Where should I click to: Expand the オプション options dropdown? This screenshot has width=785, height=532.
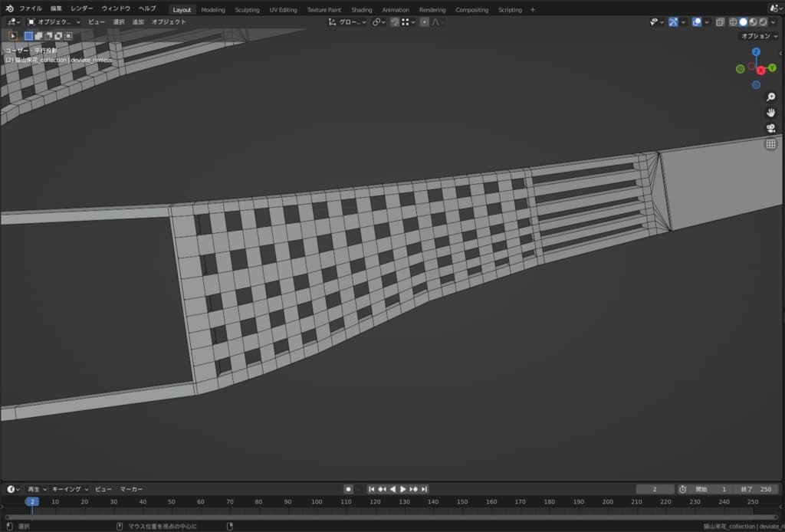[x=759, y=36]
